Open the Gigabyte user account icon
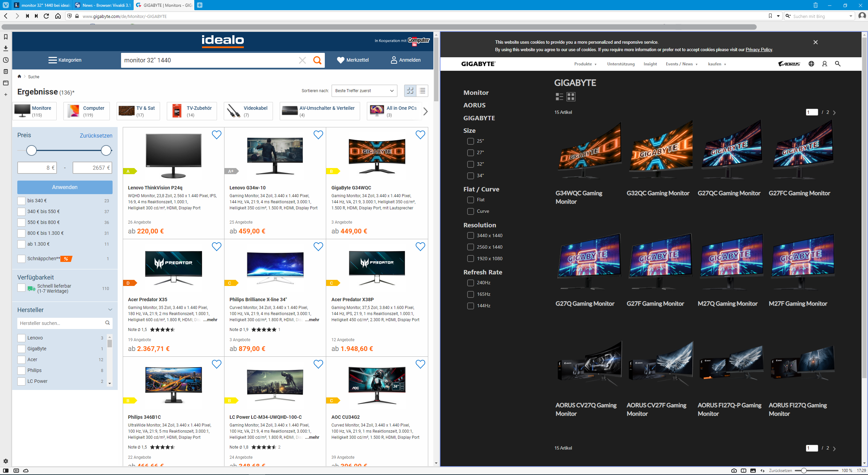The image size is (868, 475). tap(825, 64)
